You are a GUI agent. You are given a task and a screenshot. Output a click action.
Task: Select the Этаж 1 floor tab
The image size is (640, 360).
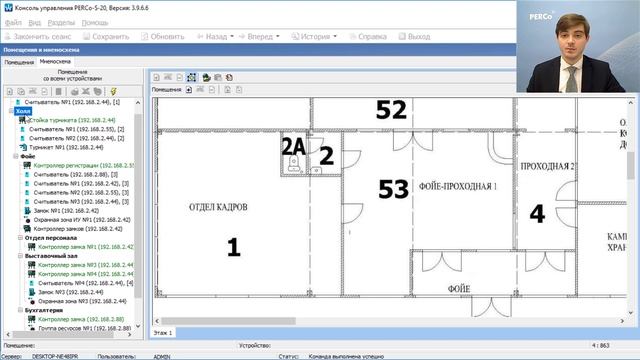pyautogui.click(x=163, y=333)
